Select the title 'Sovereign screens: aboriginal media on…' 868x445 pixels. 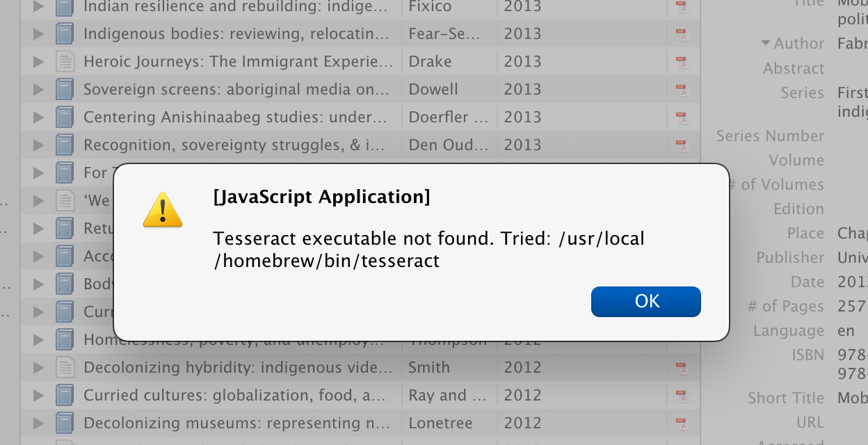[236, 89]
